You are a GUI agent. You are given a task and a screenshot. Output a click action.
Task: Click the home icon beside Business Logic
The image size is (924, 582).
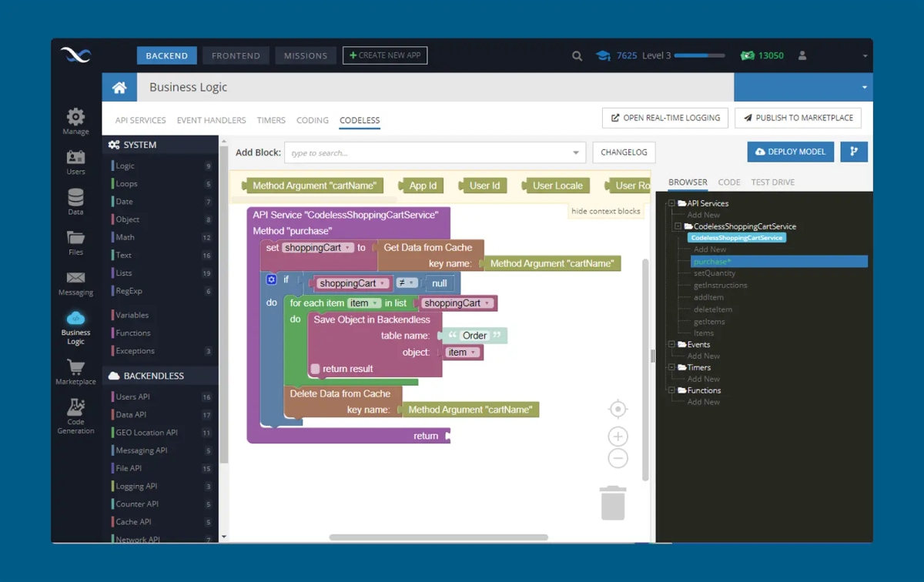pyautogui.click(x=119, y=88)
